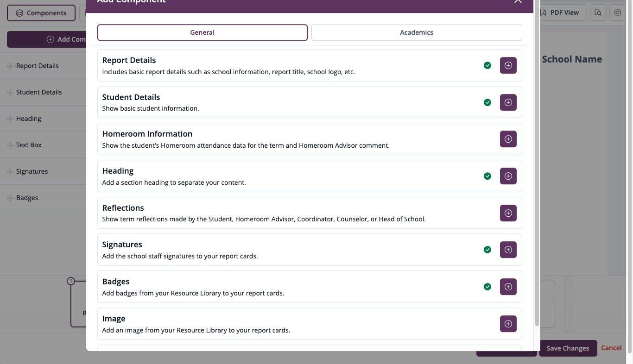This screenshot has width=633, height=364.
Task: Click the Image component title text
Action: (x=114, y=319)
